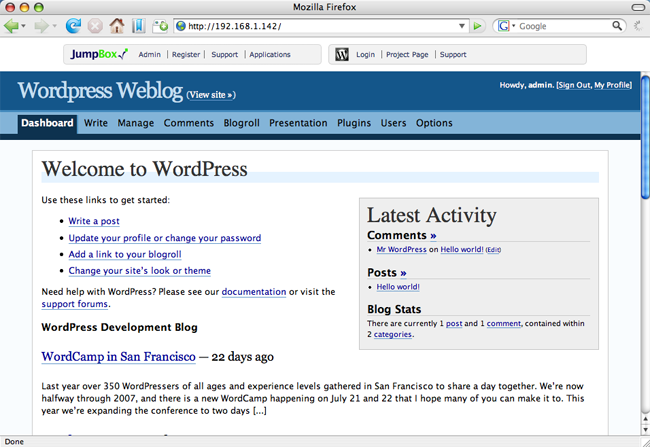
Task: Go to the Comments tab
Action: (x=189, y=123)
